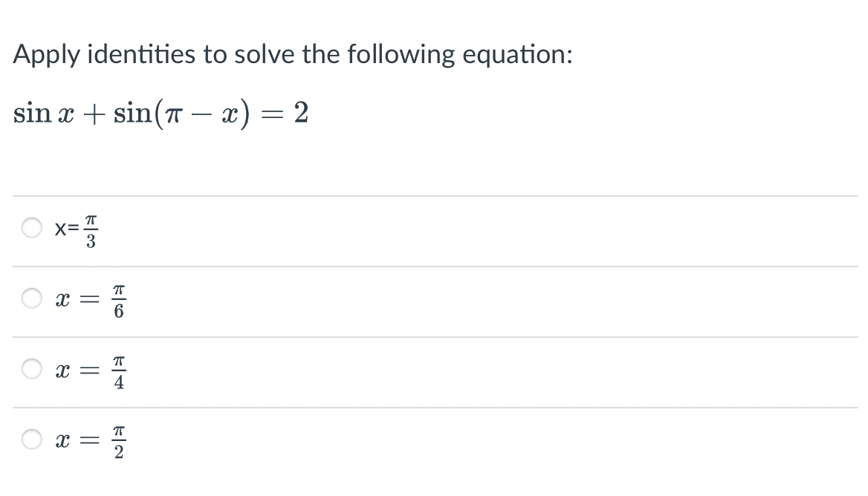868x496 pixels.
Task: Click the number 2 after the equals sign
Action: (301, 113)
